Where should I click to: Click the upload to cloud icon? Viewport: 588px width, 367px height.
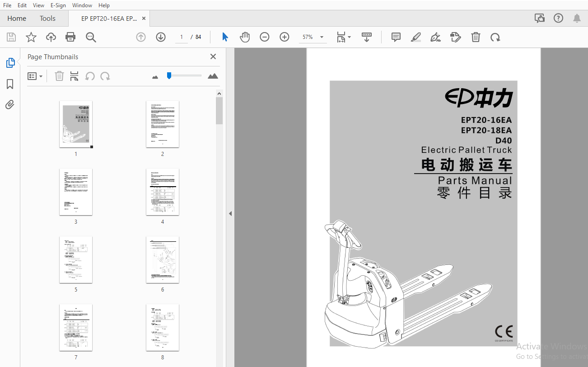[51, 37]
